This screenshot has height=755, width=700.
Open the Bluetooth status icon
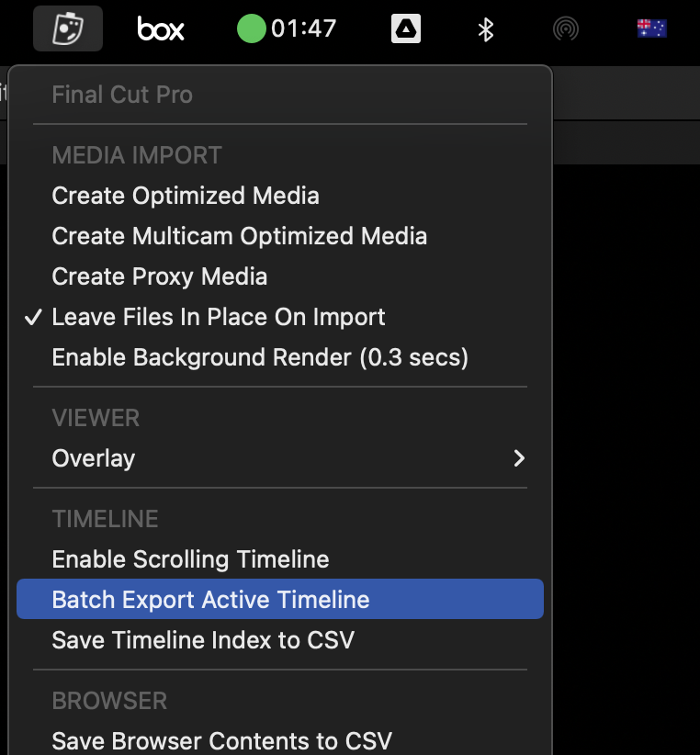[485, 29]
